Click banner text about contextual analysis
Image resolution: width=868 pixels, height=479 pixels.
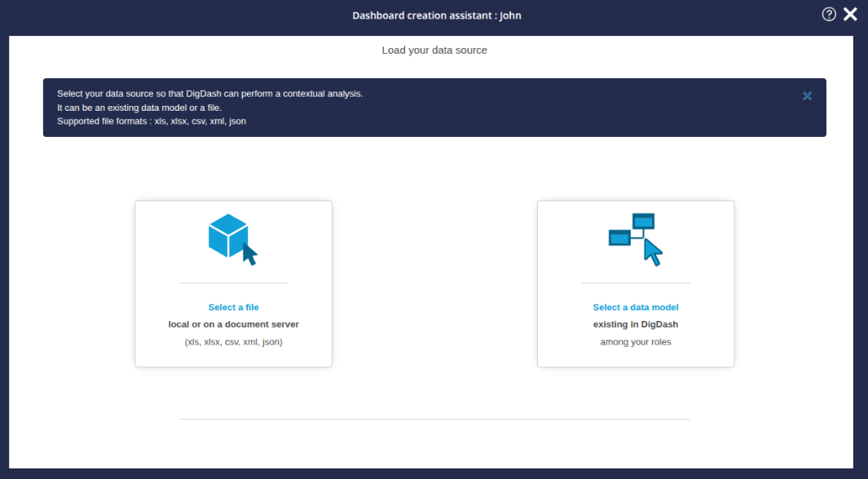pos(209,94)
